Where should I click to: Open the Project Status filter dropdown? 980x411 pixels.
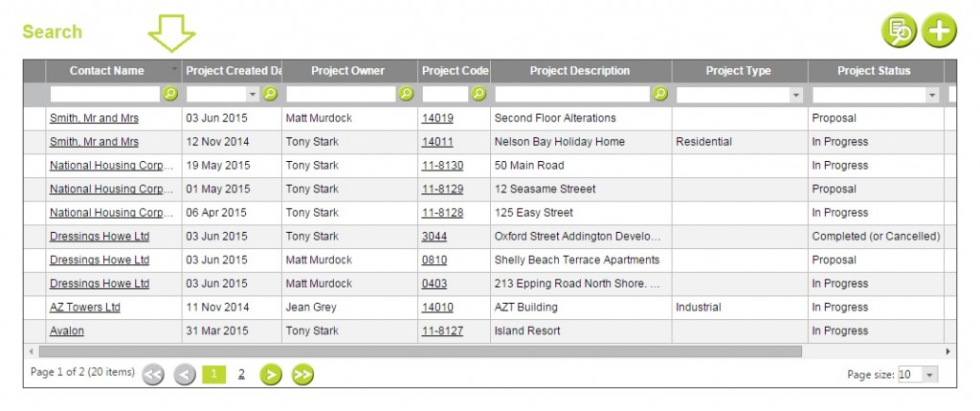pyautogui.click(x=876, y=95)
